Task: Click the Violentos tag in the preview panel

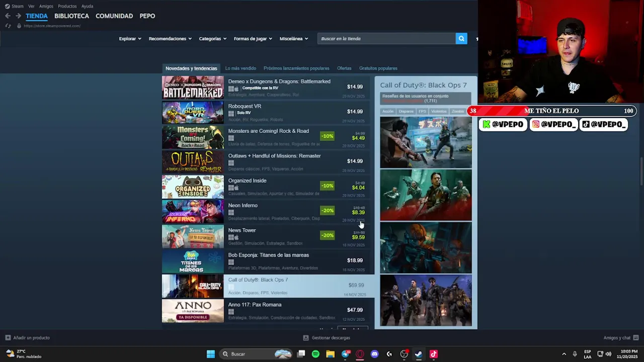Action: [x=439, y=111]
